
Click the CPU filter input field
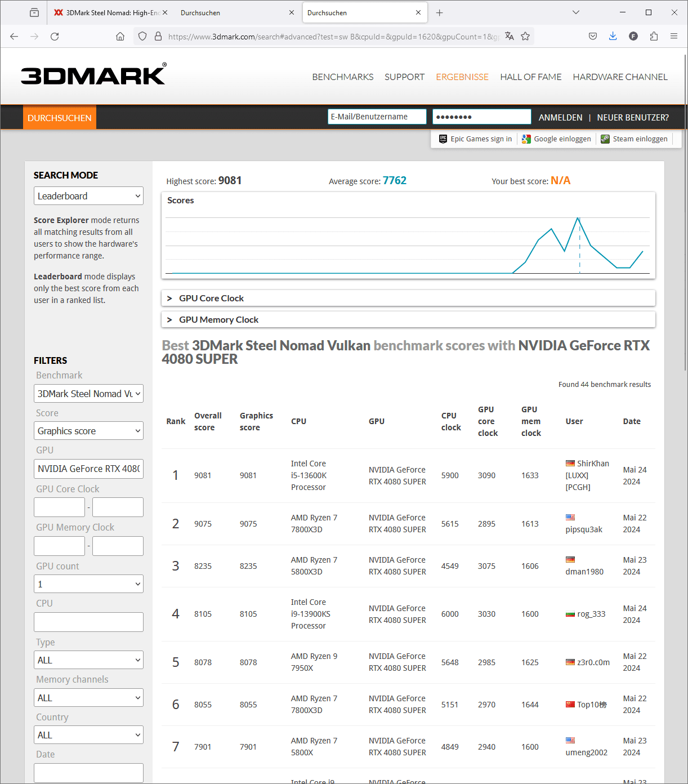88,622
